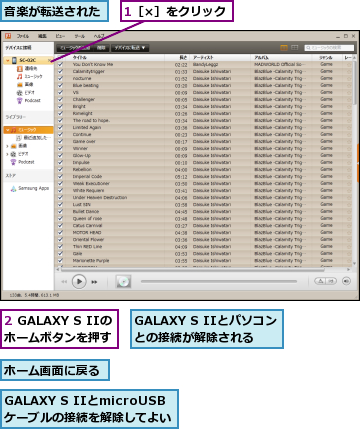The width and height of the screenshot is (360, 429).
Task: Toggle the select-all header checkbox
Action: click(x=60, y=57)
